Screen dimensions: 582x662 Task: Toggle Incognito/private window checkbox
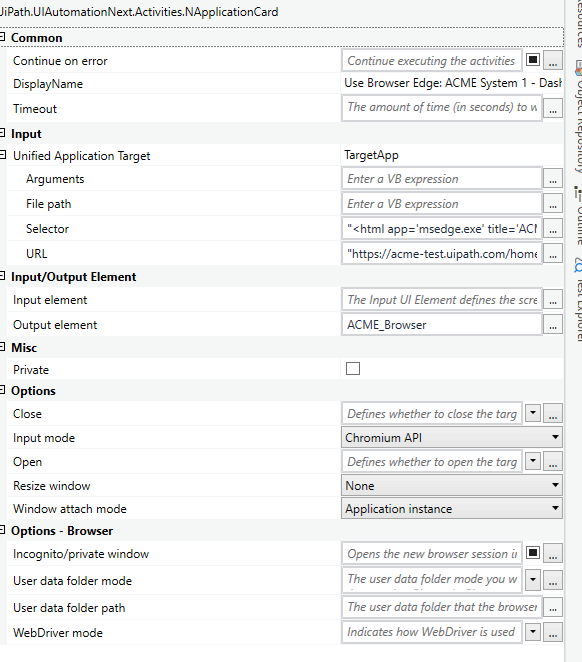pos(533,553)
